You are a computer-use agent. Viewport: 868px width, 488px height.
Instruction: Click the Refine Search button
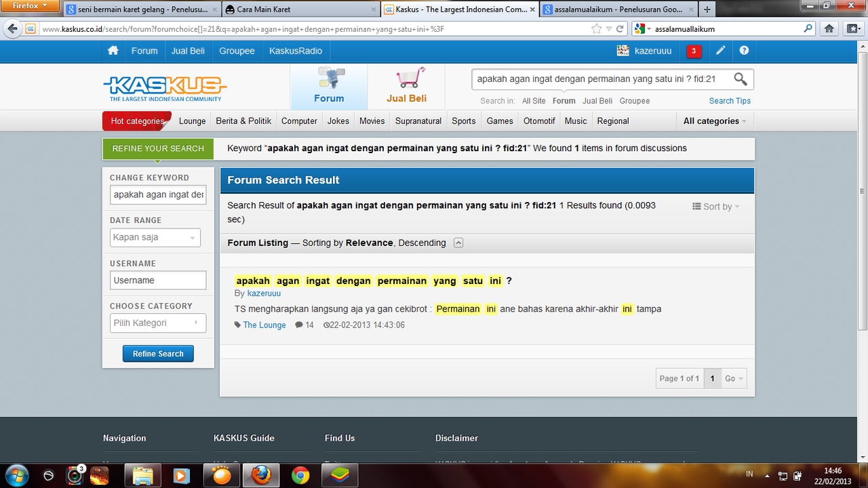[158, 354]
